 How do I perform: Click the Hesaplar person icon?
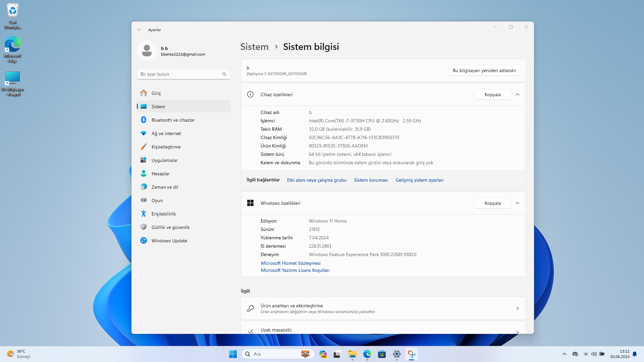click(144, 173)
